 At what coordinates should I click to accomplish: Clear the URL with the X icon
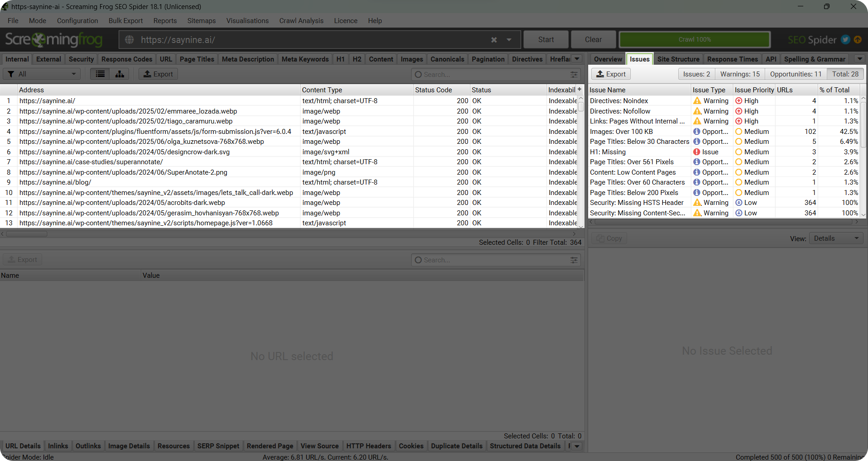click(x=494, y=40)
